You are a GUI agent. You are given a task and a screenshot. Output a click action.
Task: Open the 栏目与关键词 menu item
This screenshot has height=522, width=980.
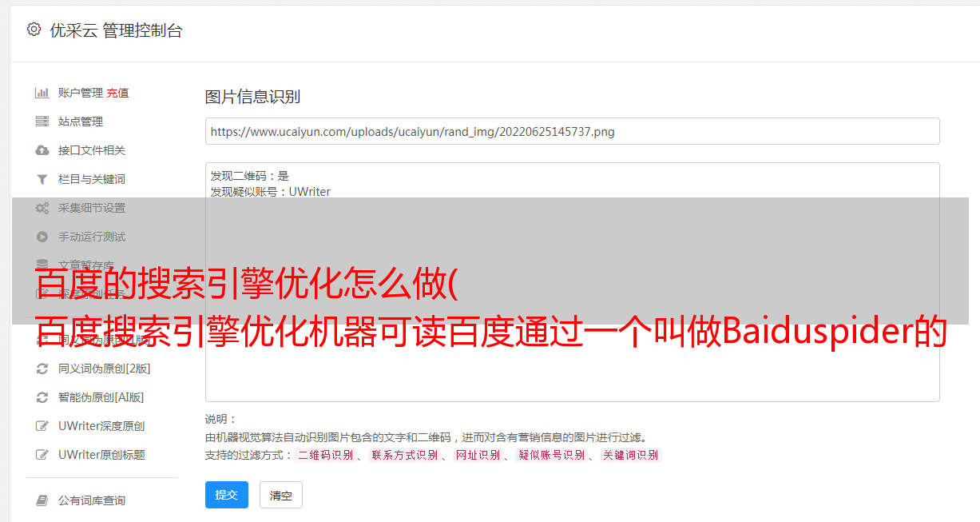coord(92,179)
